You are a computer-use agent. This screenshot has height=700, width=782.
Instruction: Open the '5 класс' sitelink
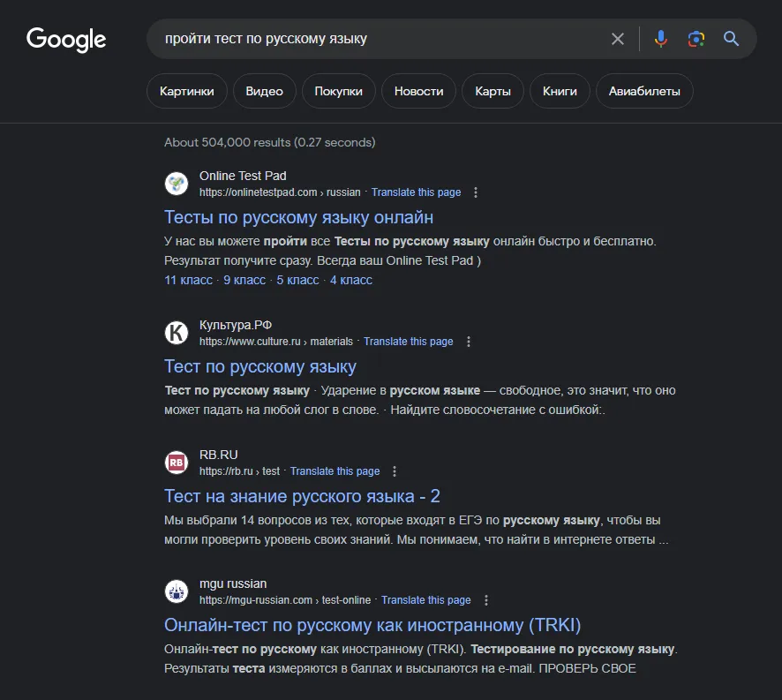[297, 281]
